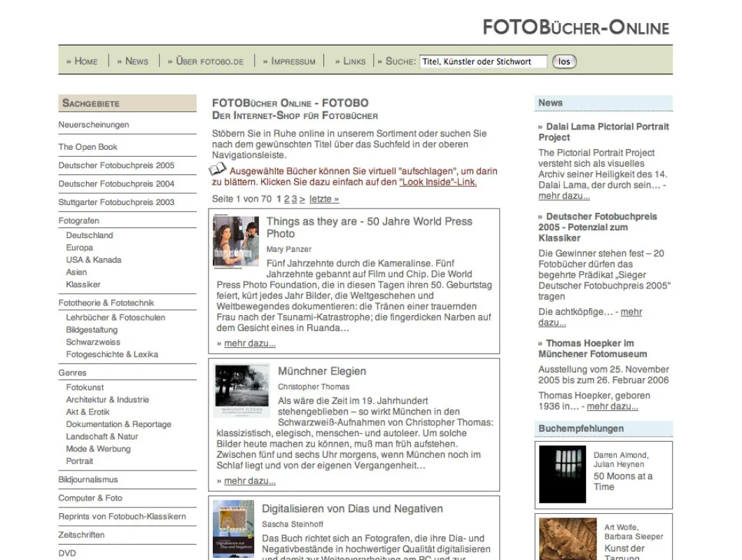Choose Deutschland under Fotografen
Viewport: 742px width, 560px height.
90,235
